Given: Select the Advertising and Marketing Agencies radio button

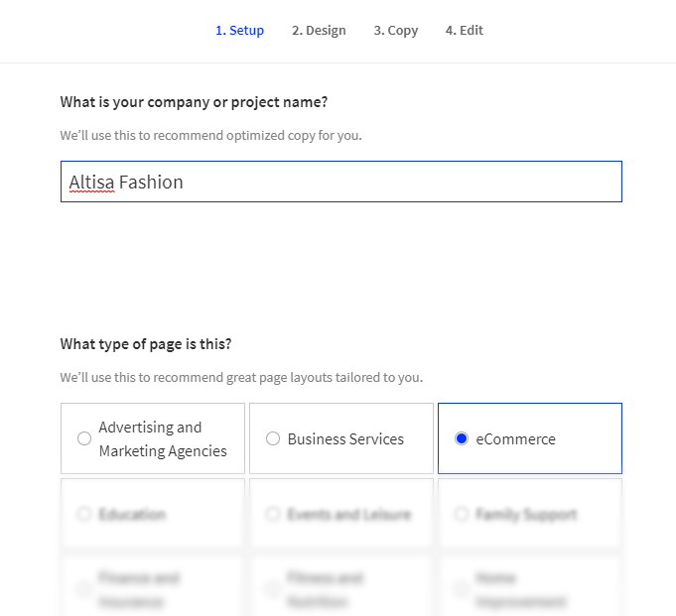Looking at the screenshot, I should (x=84, y=438).
